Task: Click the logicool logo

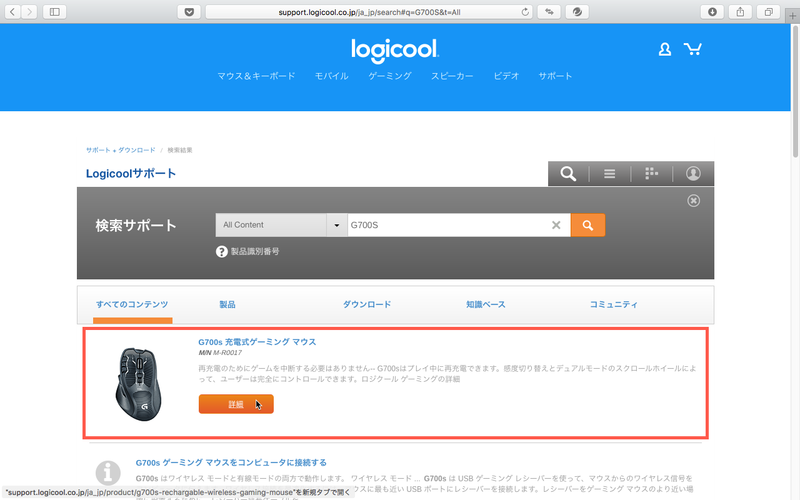Action: click(394, 51)
